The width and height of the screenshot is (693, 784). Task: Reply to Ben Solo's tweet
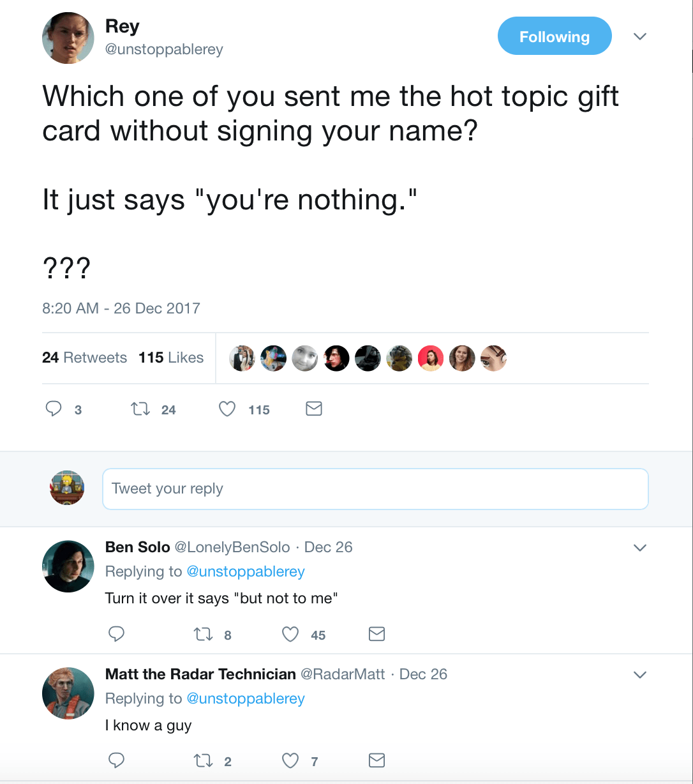(116, 634)
